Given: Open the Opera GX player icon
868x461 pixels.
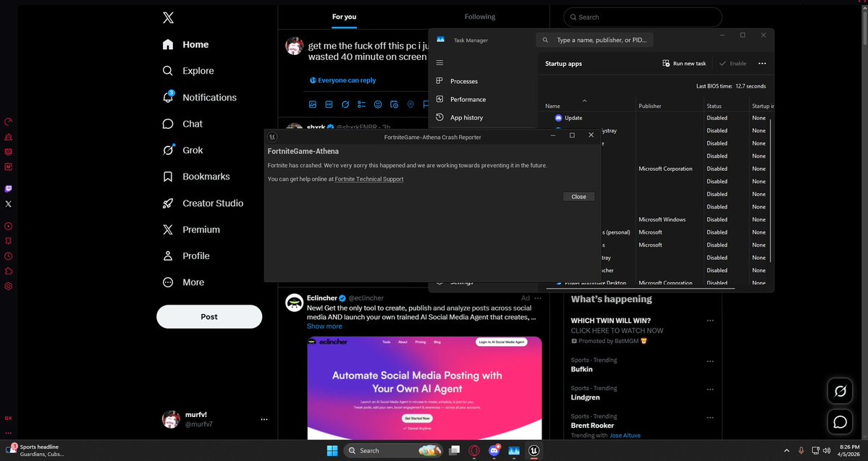Looking at the screenshot, I should click(x=8, y=227).
